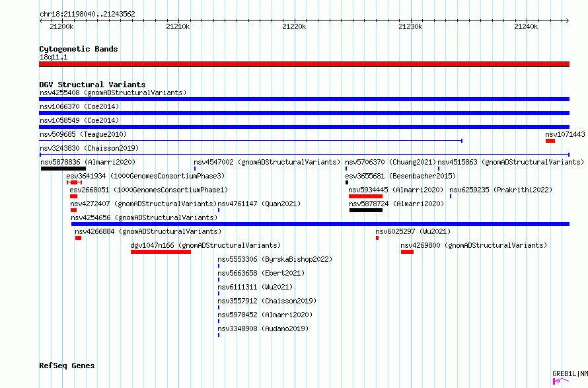Click the red nsv1071443 variant bar
This screenshot has width=588, height=388.
tap(550, 141)
